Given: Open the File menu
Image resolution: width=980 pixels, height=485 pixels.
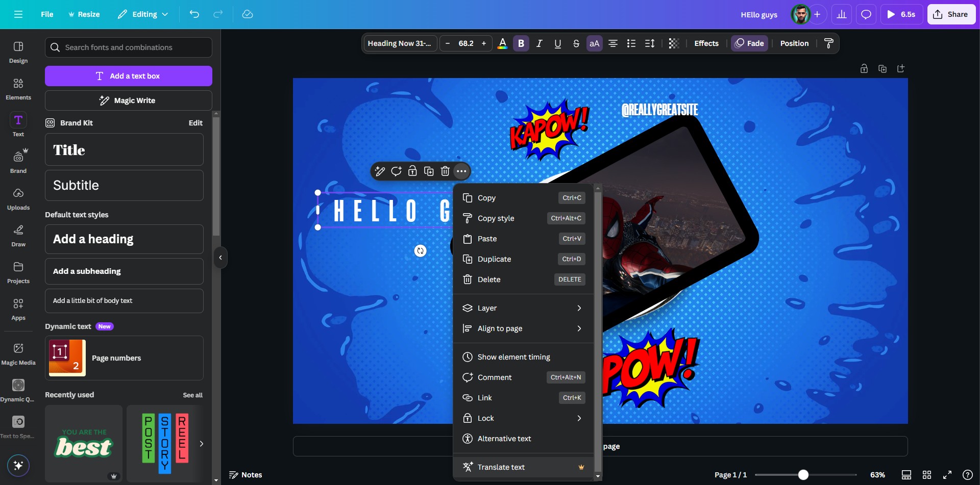Looking at the screenshot, I should (47, 14).
